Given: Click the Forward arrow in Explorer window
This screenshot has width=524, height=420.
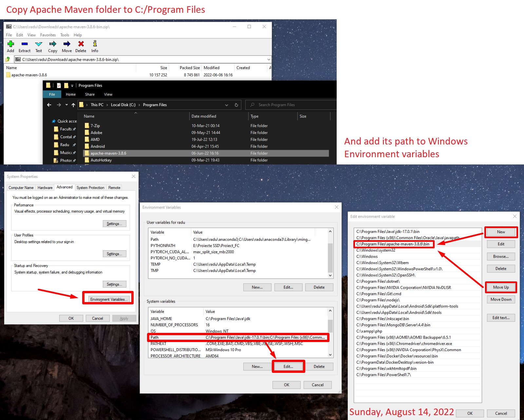Looking at the screenshot, I should click(x=59, y=105).
